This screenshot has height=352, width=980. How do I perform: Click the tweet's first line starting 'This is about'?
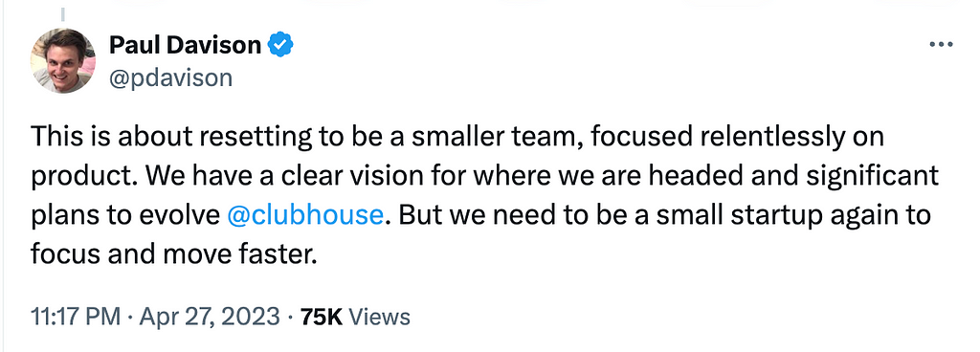457,137
